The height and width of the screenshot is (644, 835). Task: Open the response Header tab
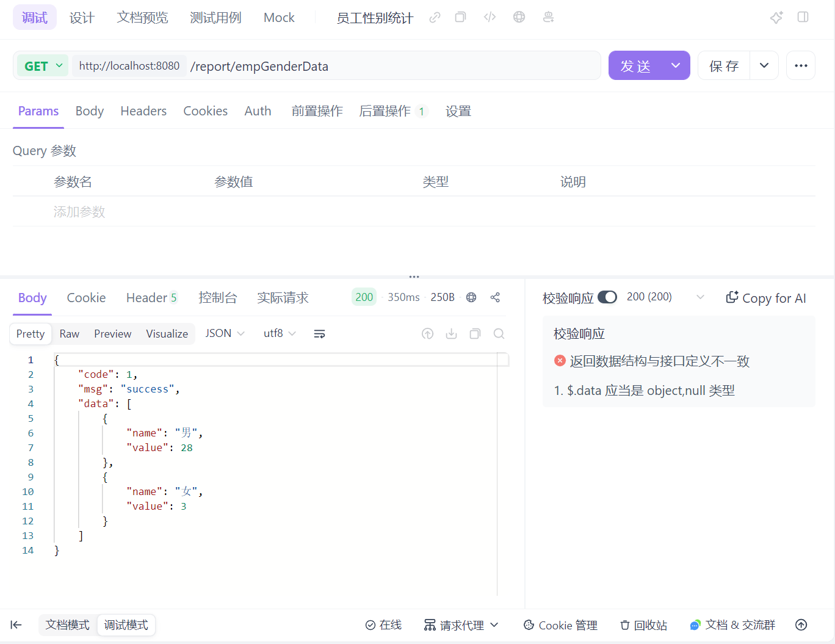(152, 298)
